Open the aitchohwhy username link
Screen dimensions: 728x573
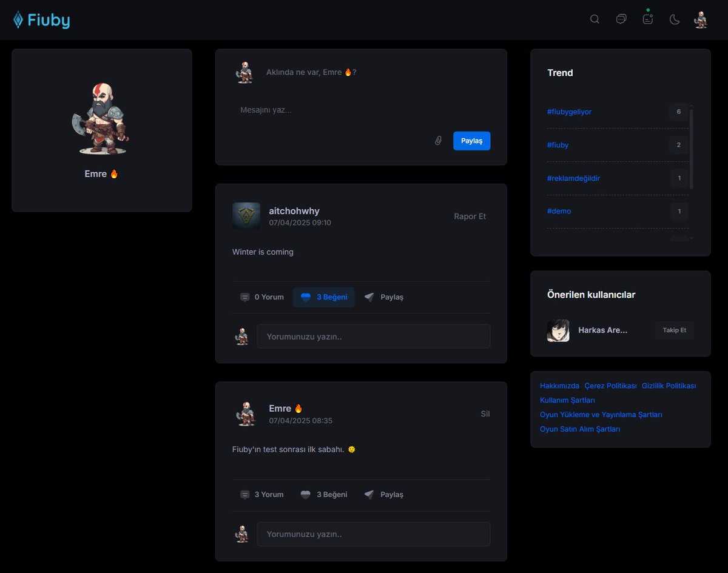294,211
